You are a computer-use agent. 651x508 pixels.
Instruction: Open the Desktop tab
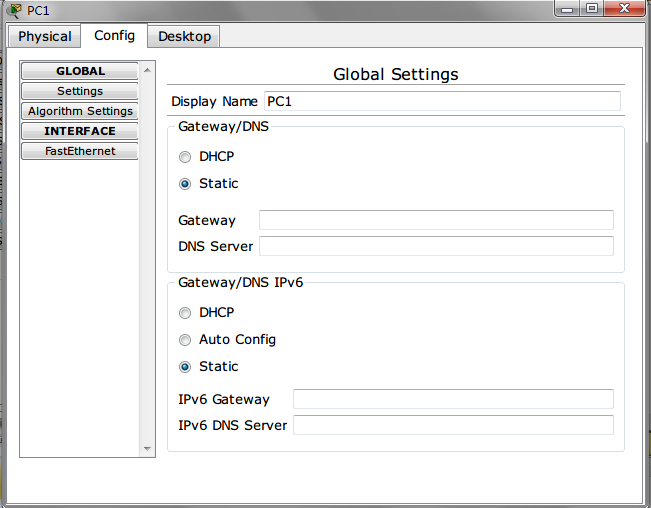(184, 37)
